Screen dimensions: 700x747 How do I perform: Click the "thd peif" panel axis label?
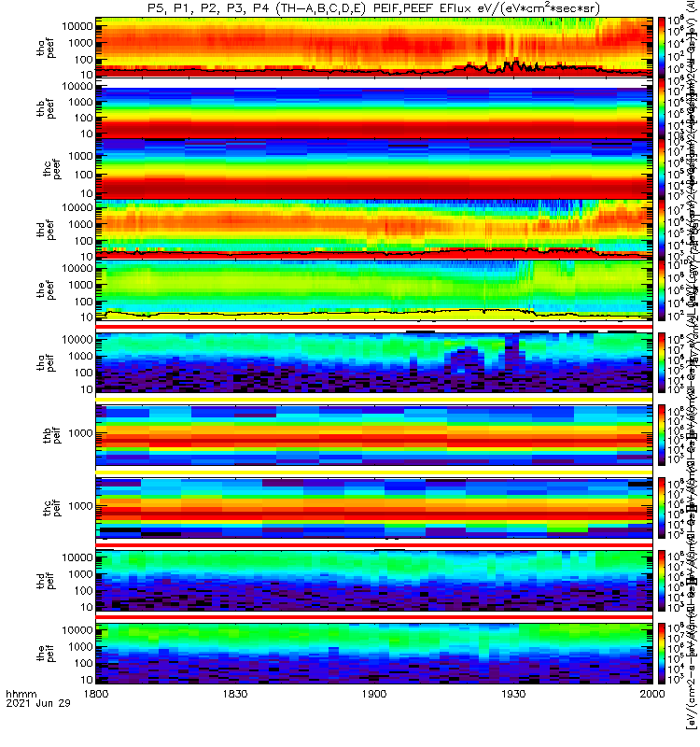pos(45,580)
